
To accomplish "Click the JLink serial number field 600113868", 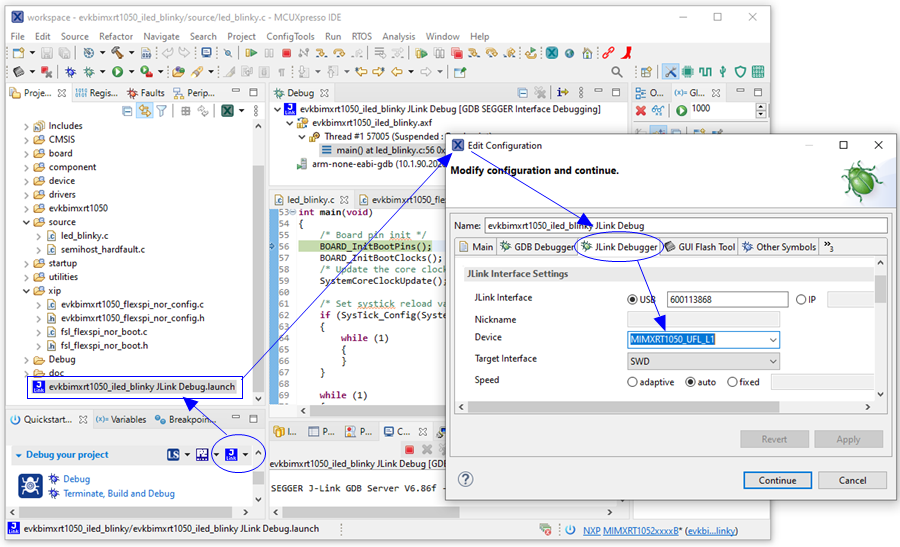I will 727,300.
